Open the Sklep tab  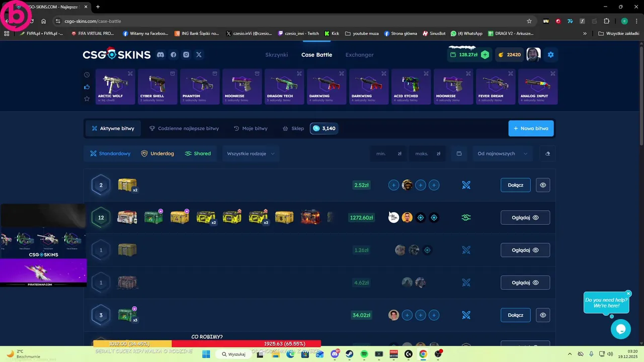point(293,128)
